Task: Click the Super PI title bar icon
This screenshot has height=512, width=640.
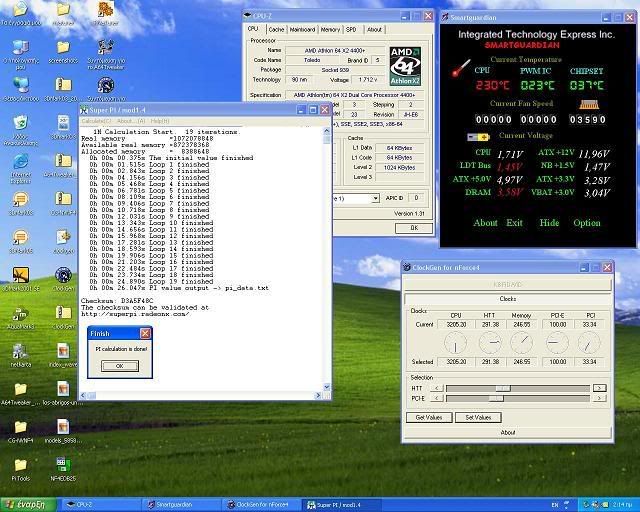Action: point(84,110)
